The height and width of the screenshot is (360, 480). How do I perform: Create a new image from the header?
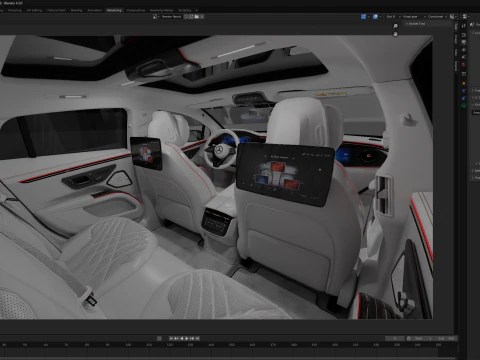[192, 17]
